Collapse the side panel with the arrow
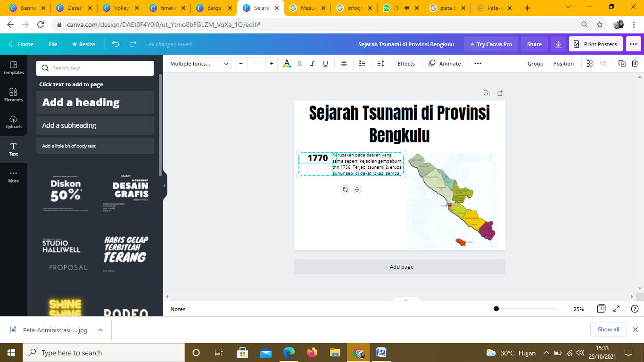The height and width of the screenshot is (362, 644). click(x=164, y=186)
